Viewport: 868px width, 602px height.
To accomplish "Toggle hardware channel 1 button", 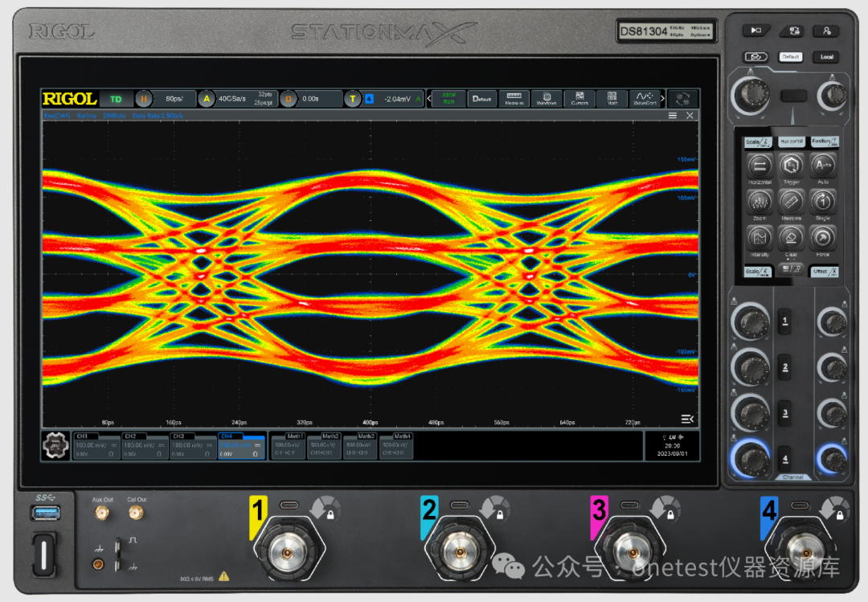I will point(785,321).
